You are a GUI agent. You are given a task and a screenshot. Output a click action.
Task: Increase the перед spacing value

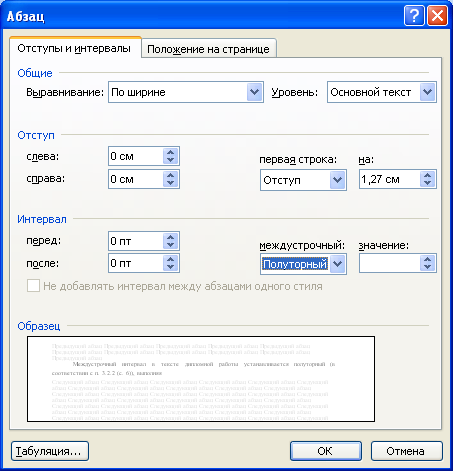tap(170, 237)
